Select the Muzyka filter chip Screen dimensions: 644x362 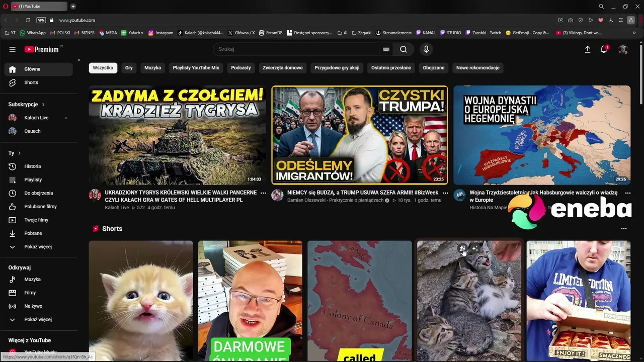pos(152,68)
